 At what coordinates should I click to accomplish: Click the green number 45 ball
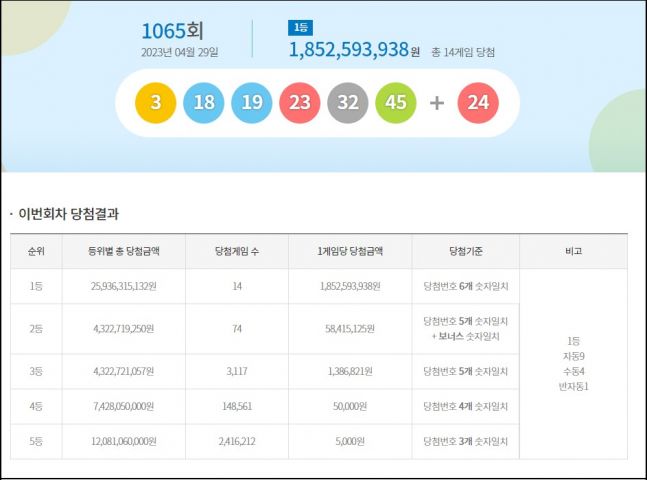coord(396,103)
